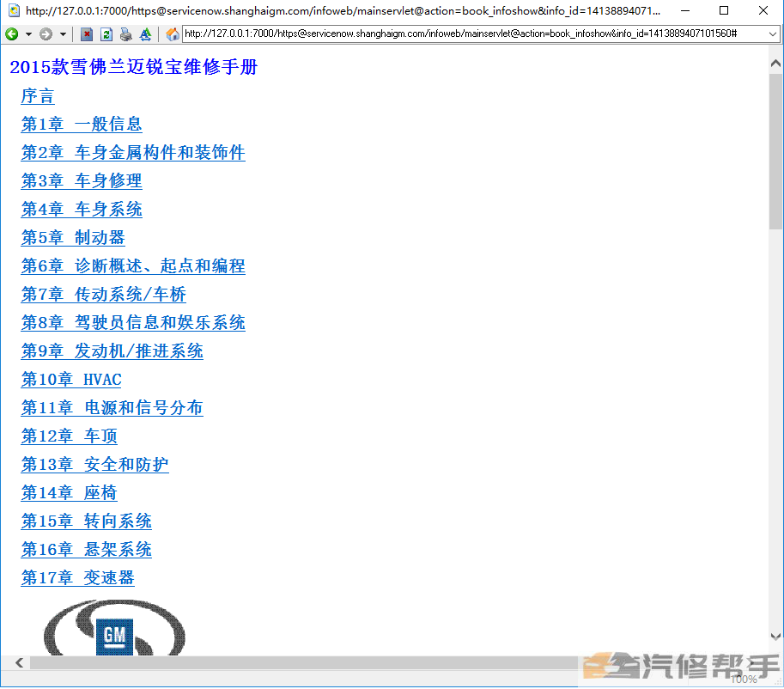This screenshot has width=784, height=689.
Task: Click into the URL address field
Action: pyautogui.click(x=474, y=34)
